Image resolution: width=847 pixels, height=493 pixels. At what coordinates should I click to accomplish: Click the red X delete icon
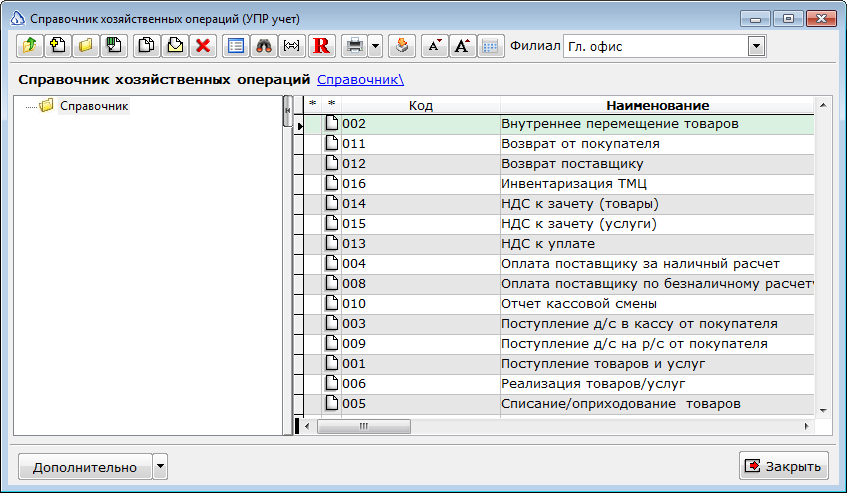203,46
